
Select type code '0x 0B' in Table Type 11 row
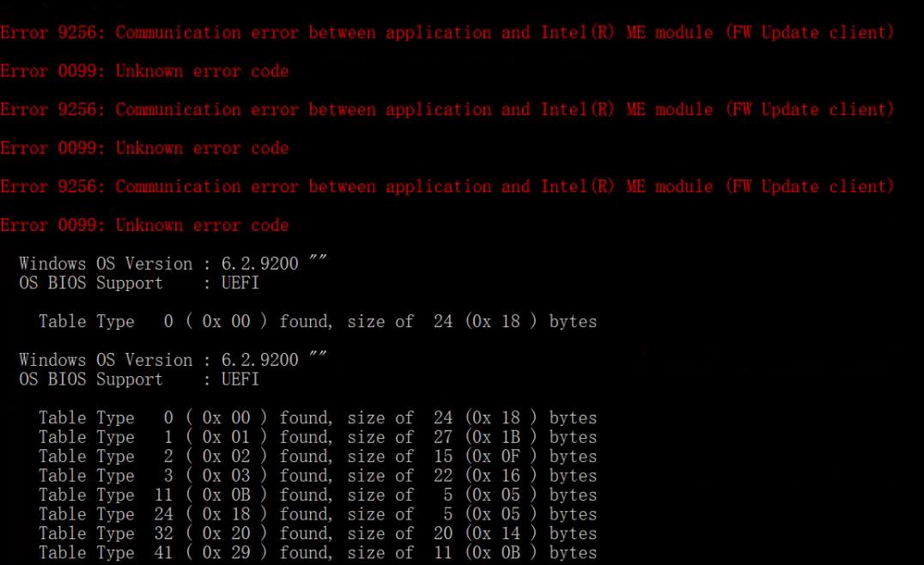click(226, 495)
